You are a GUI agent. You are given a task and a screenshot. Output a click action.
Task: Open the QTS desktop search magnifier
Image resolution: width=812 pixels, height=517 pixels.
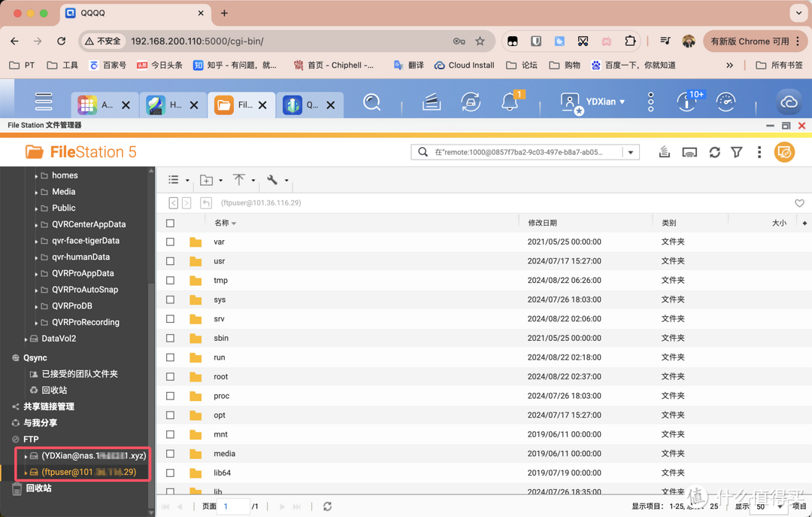[x=371, y=102]
